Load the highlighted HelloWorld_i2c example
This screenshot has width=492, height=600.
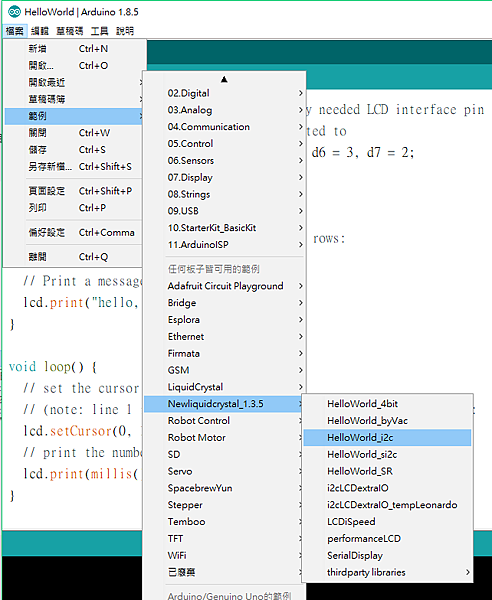[387, 437]
